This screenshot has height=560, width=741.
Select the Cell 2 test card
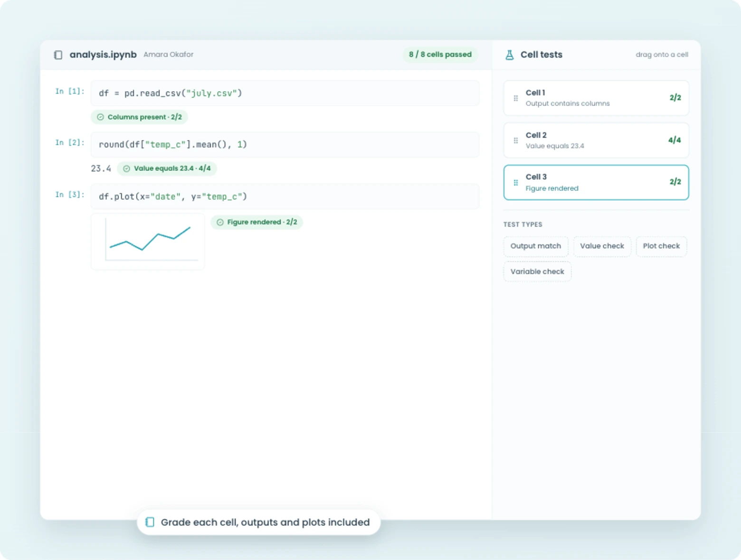(596, 140)
